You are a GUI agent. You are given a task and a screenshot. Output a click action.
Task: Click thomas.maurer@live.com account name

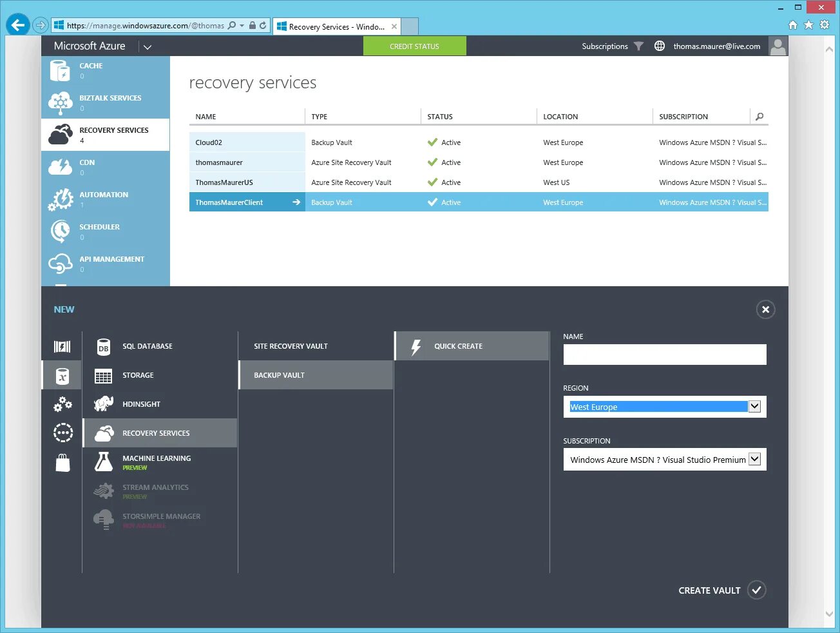pos(716,46)
